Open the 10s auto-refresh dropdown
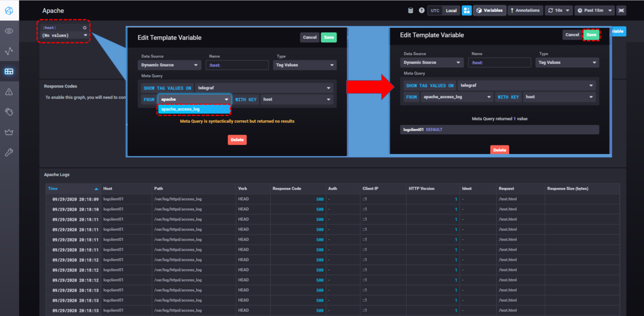Viewport: 644px width, 316px height. (558, 10)
